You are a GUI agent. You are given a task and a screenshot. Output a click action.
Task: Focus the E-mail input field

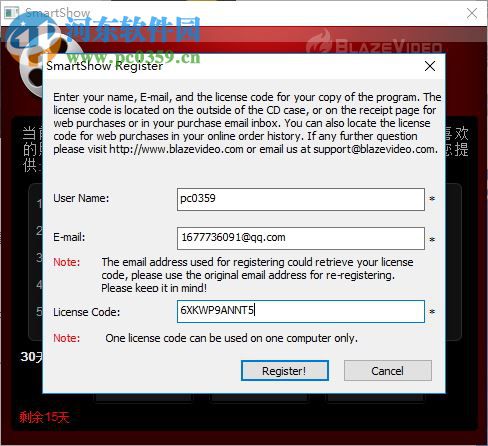click(301, 238)
